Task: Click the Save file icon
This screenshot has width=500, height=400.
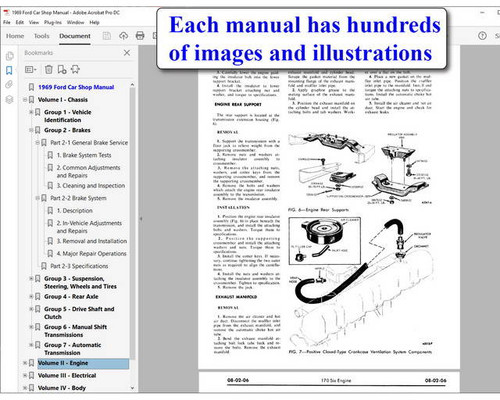Action: click(x=107, y=36)
